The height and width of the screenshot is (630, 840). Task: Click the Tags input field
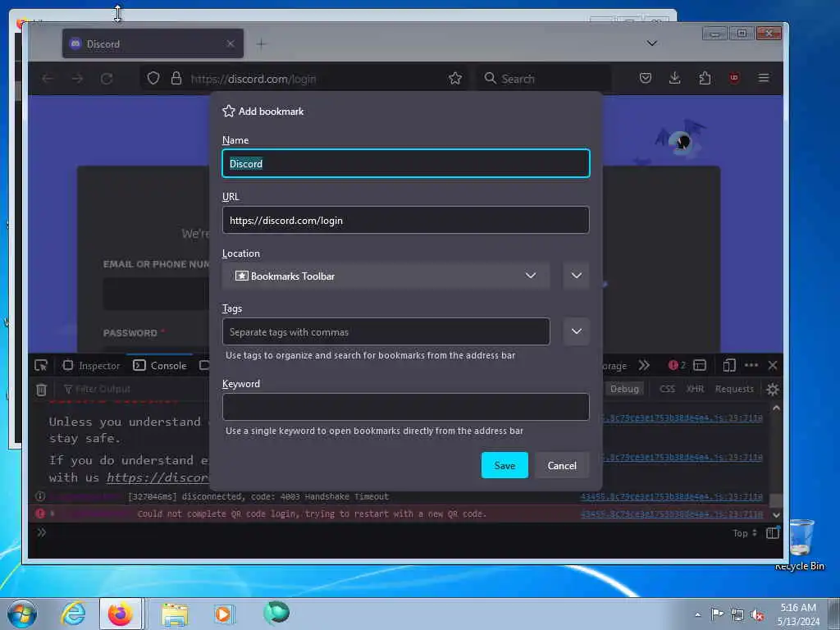(386, 331)
